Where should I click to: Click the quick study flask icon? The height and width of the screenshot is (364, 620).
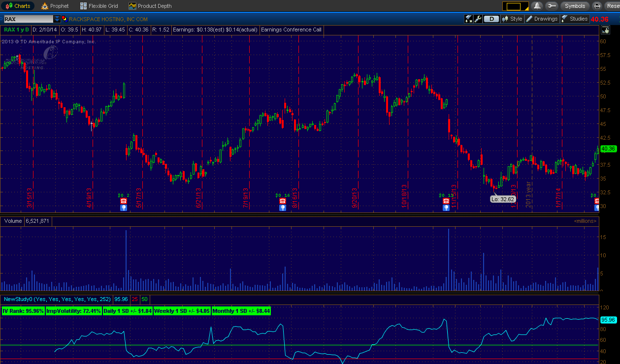(x=469, y=19)
